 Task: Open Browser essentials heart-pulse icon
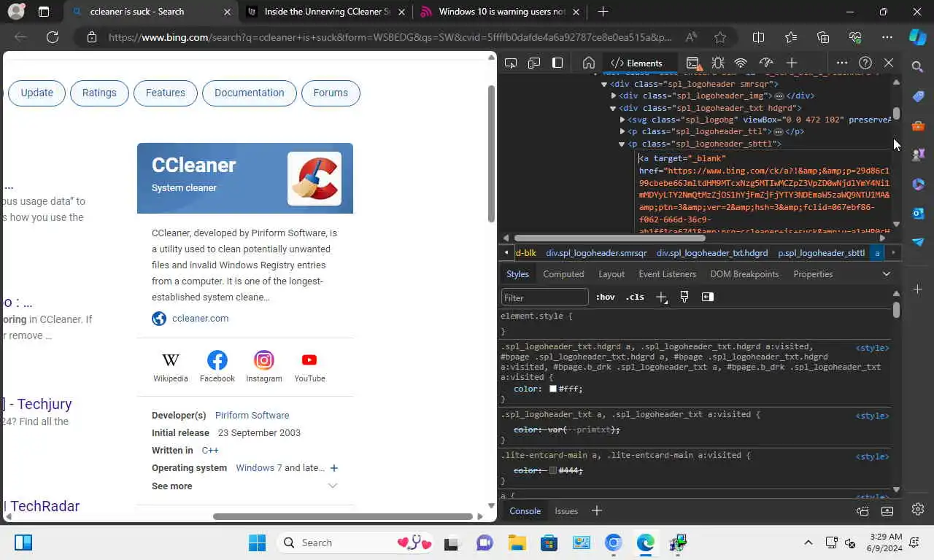[x=855, y=37]
